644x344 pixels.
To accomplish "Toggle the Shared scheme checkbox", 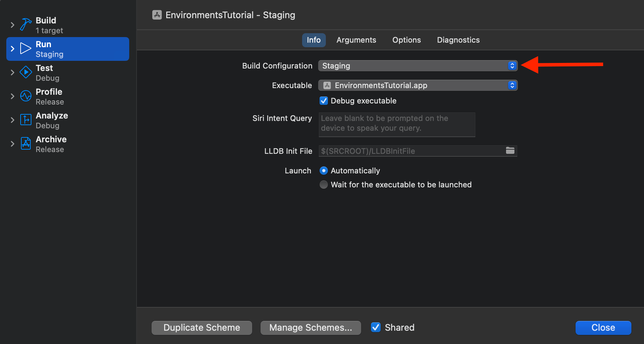I will pyautogui.click(x=376, y=327).
